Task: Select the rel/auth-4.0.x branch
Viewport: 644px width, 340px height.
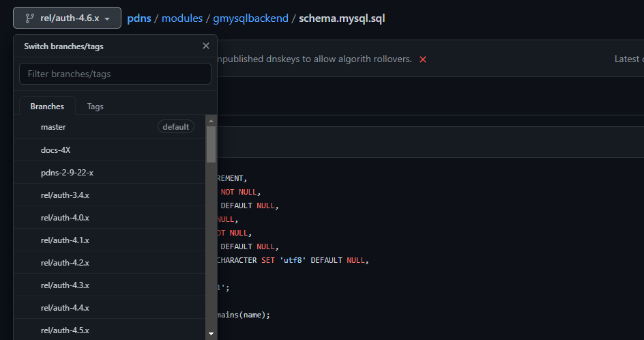Action: [x=110, y=218]
